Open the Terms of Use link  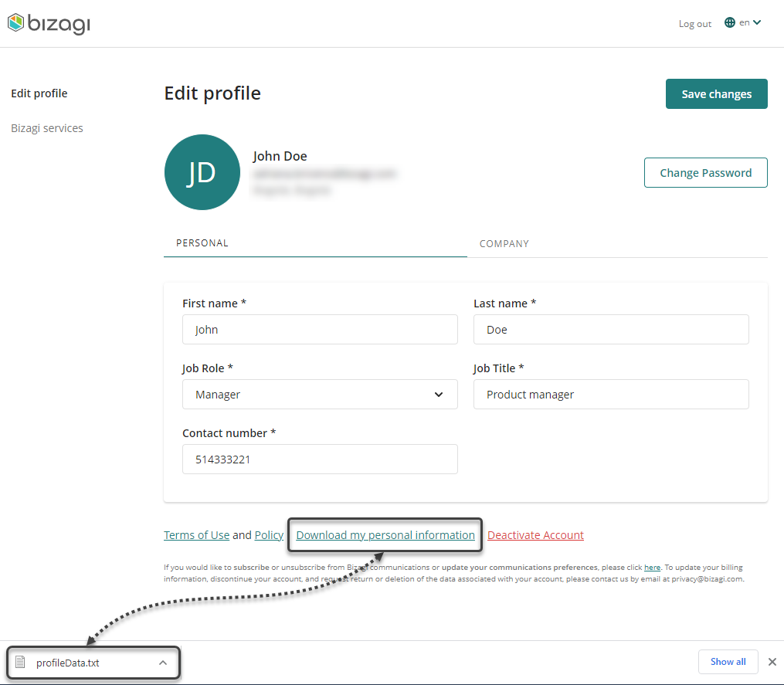click(x=196, y=535)
